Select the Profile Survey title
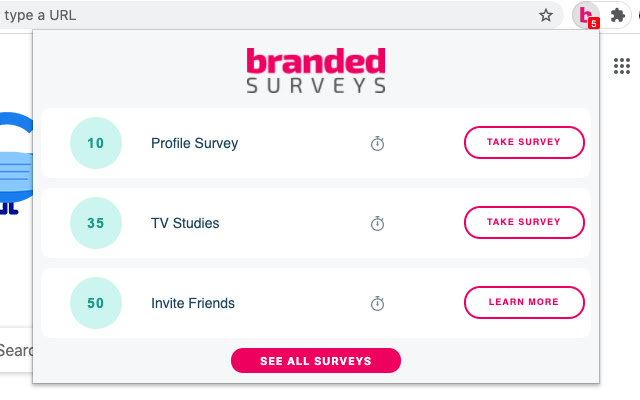Viewport: 640px width, 400px height. (194, 143)
